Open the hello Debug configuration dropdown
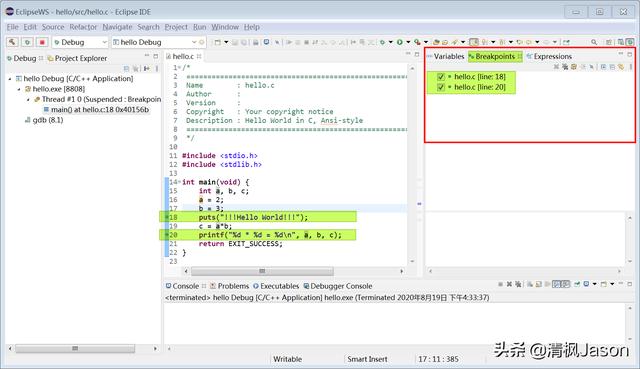Screen dimensions: 640x369 194,42
